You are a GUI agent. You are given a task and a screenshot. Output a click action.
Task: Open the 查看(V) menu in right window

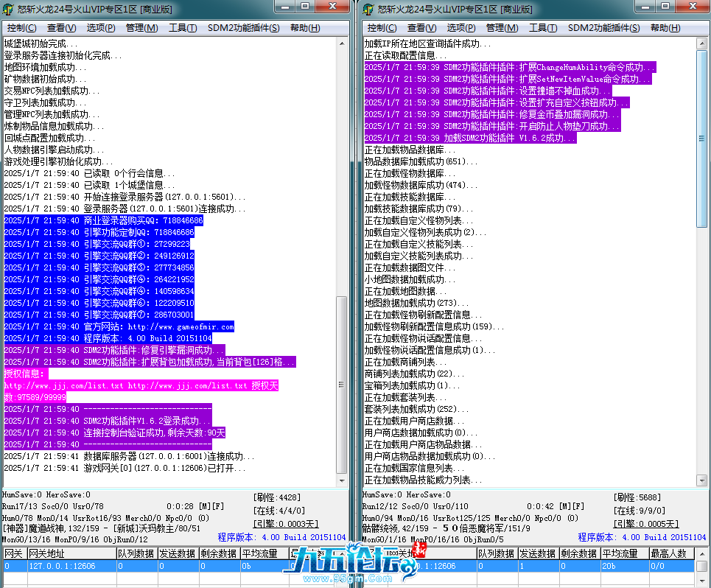coord(422,28)
